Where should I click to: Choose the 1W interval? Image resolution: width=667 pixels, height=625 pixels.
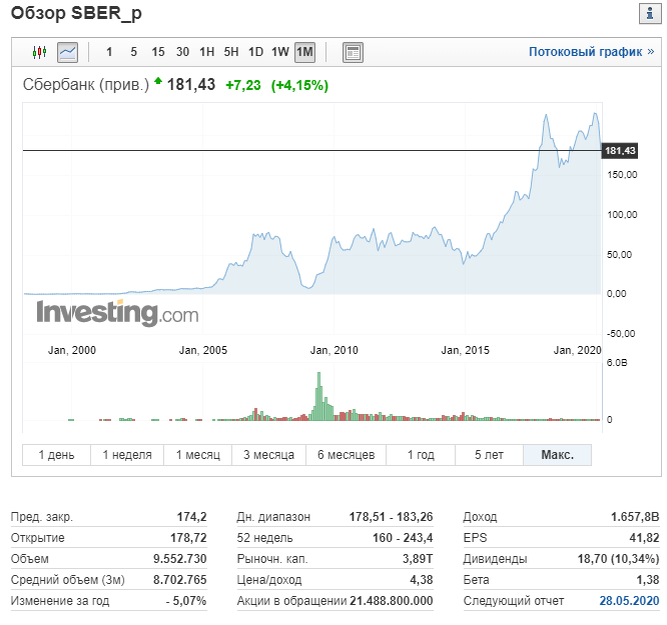[280, 52]
